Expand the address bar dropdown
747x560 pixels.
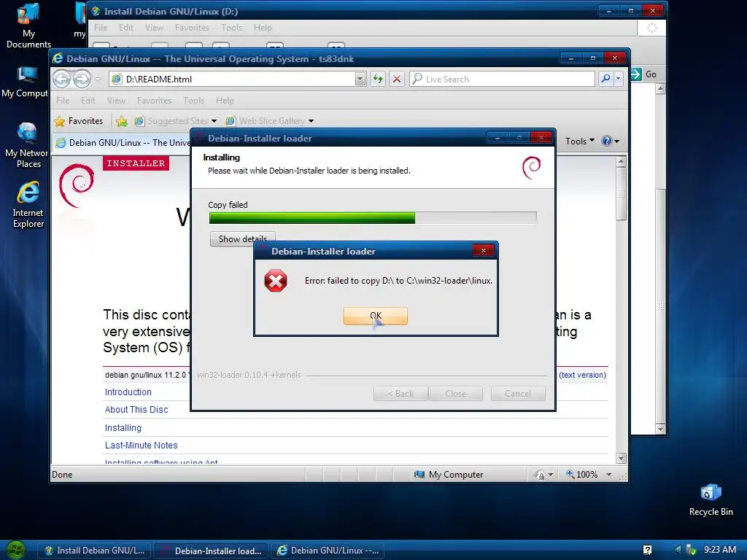coord(360,79)
